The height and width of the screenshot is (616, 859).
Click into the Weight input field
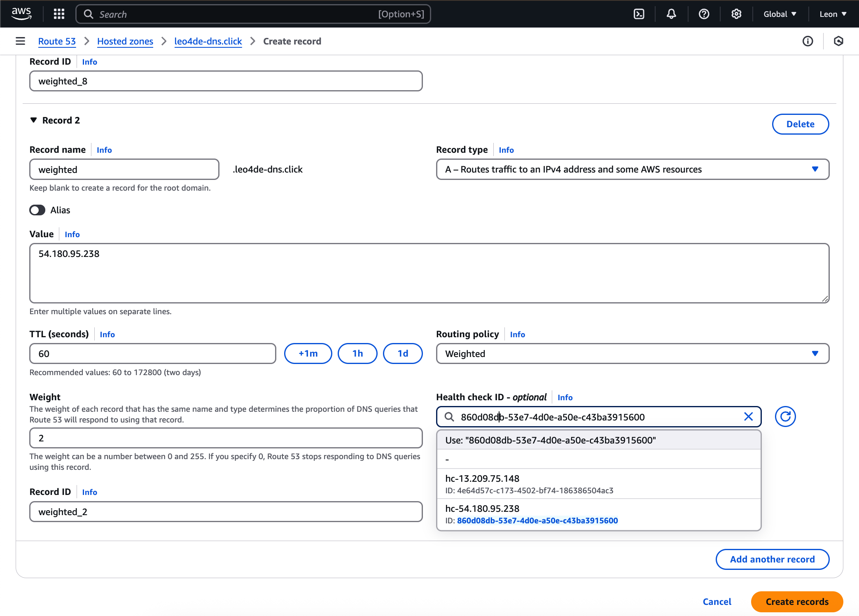[x=226, y=438]
